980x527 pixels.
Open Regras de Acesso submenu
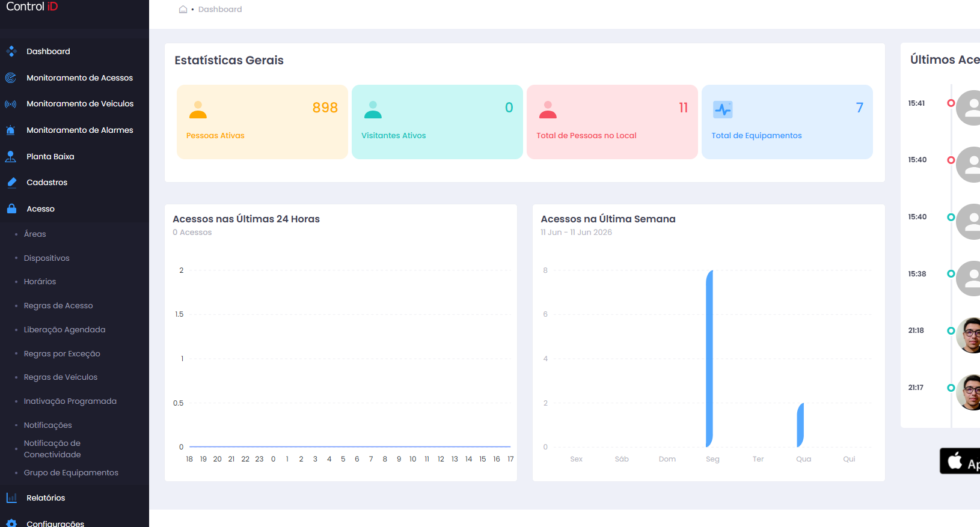pyautogui.click(x=58, y=305)
